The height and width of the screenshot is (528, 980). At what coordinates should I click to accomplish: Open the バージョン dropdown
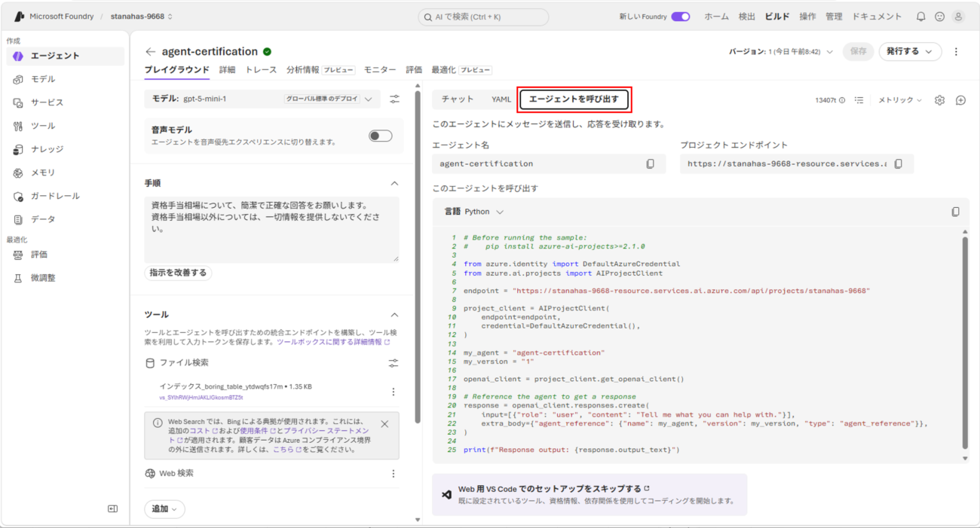(781, 52)
